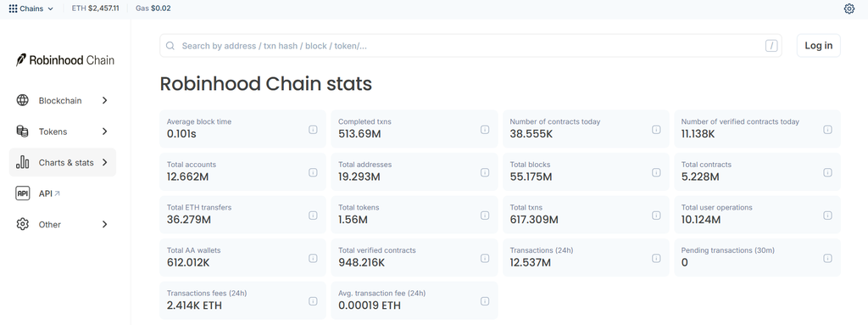Screen dimensions: 868x325
Task: Click the API box icon
Action: click(22, 193)
